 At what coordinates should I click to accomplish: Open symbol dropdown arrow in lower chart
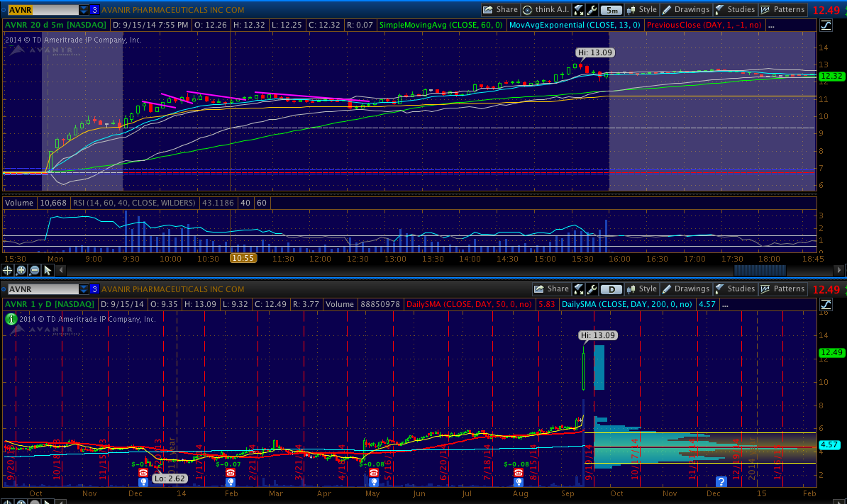(x=84, y=289)
